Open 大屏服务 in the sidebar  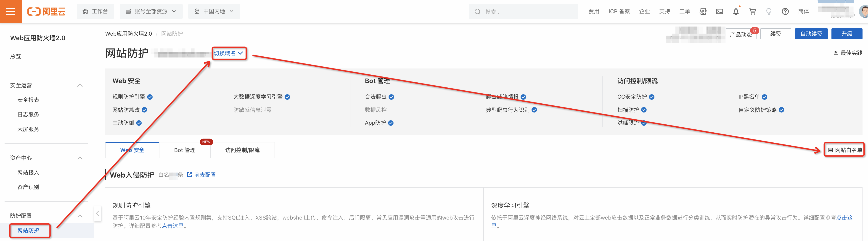pos(28,129)
